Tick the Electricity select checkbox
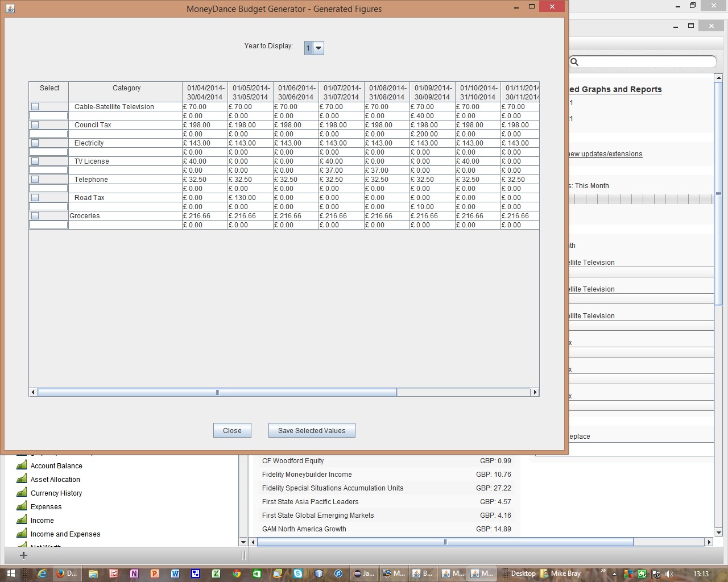 (35, 143)
